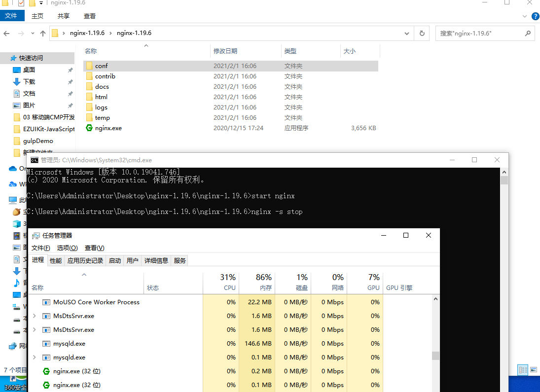The image size is (540, 392).
Task: Open recent locations dropdown arrow
Action: (x=33, y=34)
